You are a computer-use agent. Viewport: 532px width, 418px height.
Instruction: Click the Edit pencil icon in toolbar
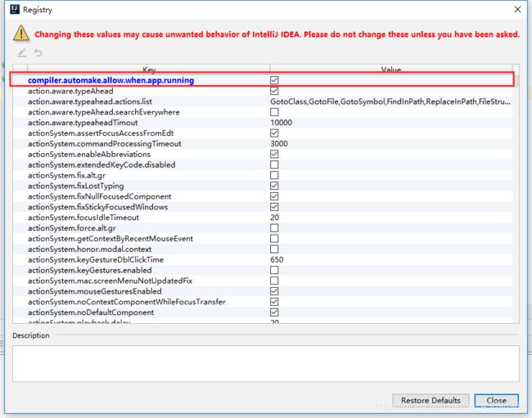(x=22, y=53)
